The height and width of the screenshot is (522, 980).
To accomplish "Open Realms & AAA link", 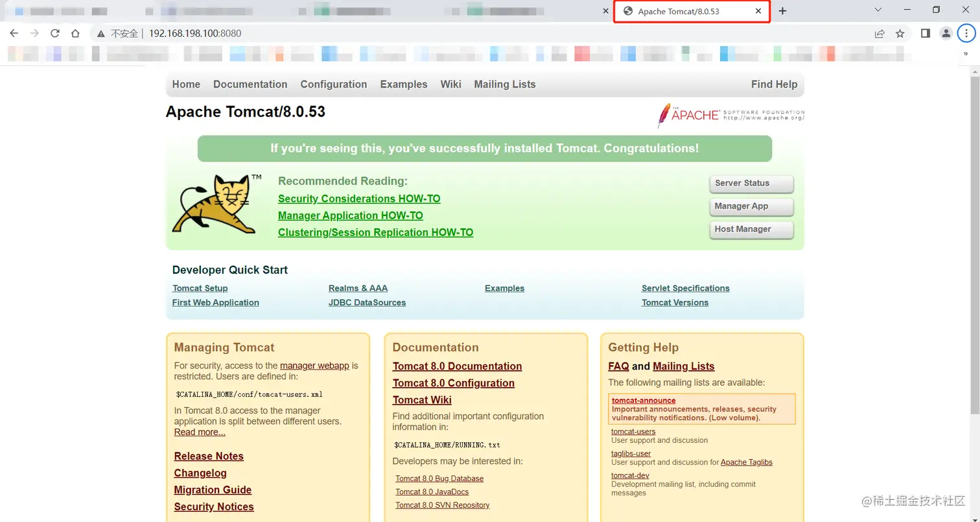I will click(358, 288).
